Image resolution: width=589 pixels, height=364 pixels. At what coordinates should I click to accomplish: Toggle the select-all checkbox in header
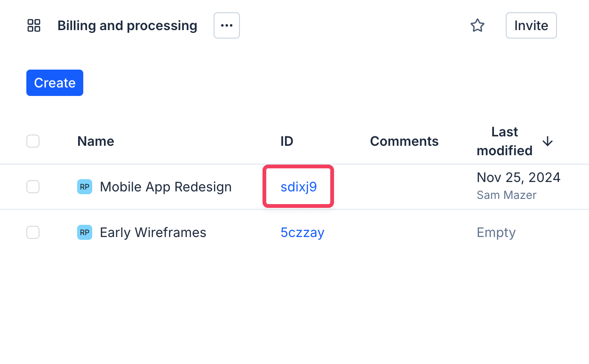[33, 141]
